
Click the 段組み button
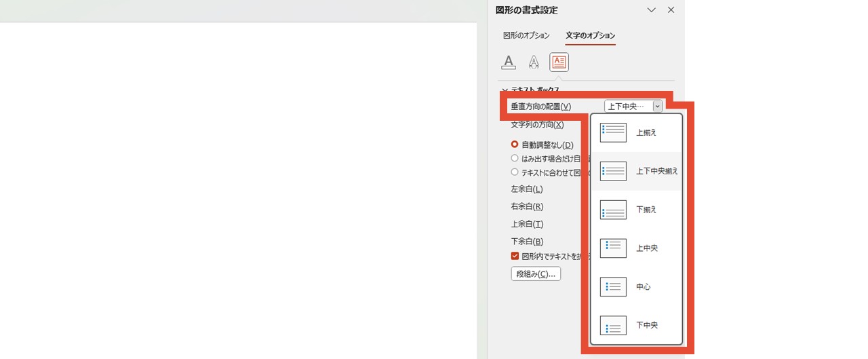536,273
